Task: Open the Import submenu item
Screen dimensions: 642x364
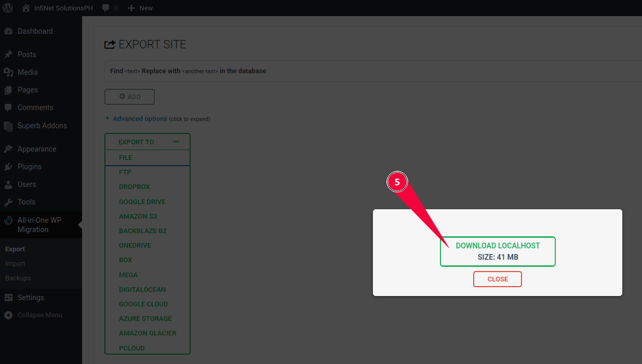Action: click(15, 264)
